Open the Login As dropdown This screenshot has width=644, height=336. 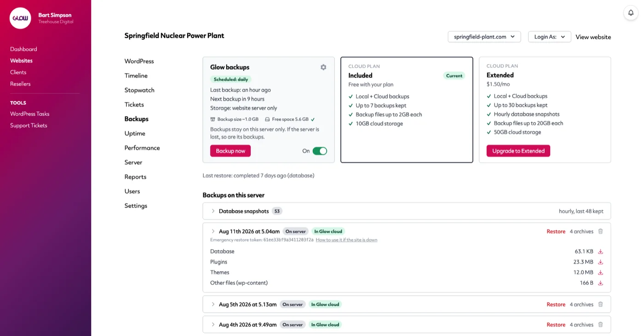tap(550, 37)
